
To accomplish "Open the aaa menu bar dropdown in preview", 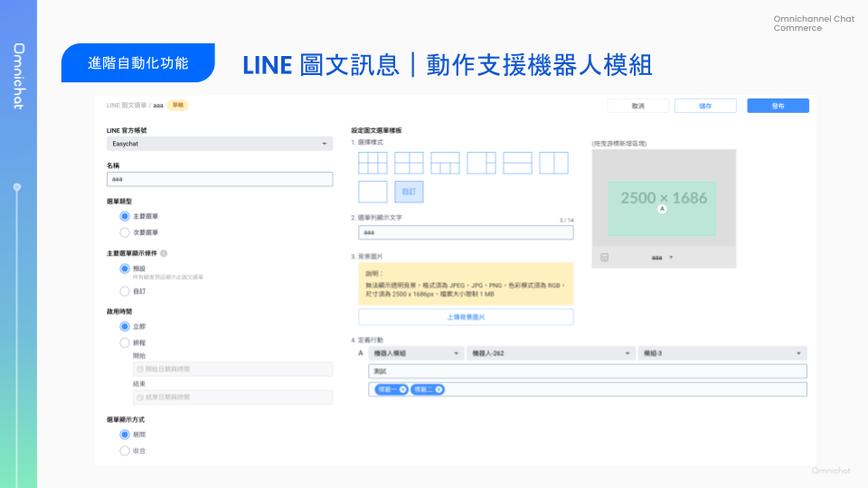I will tap(663, 258).
